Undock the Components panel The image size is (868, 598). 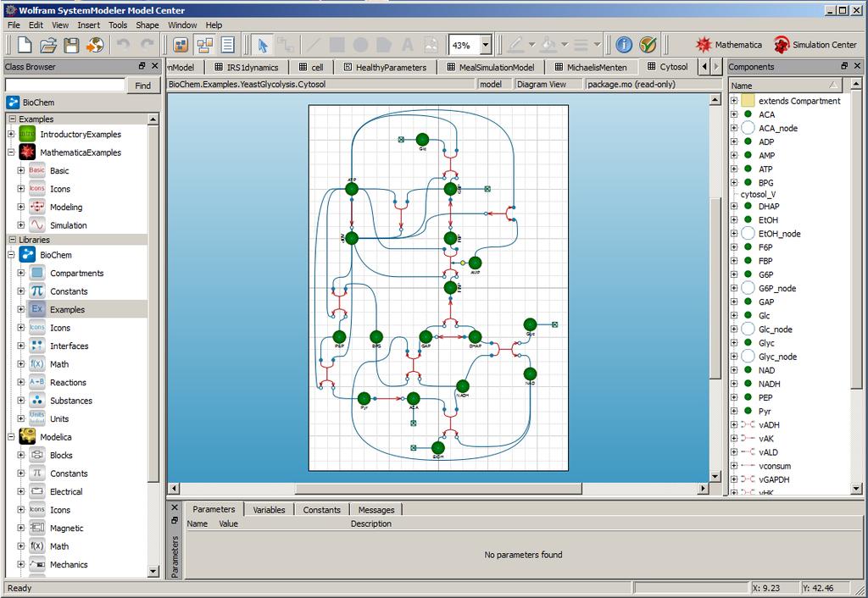(844, 66)
